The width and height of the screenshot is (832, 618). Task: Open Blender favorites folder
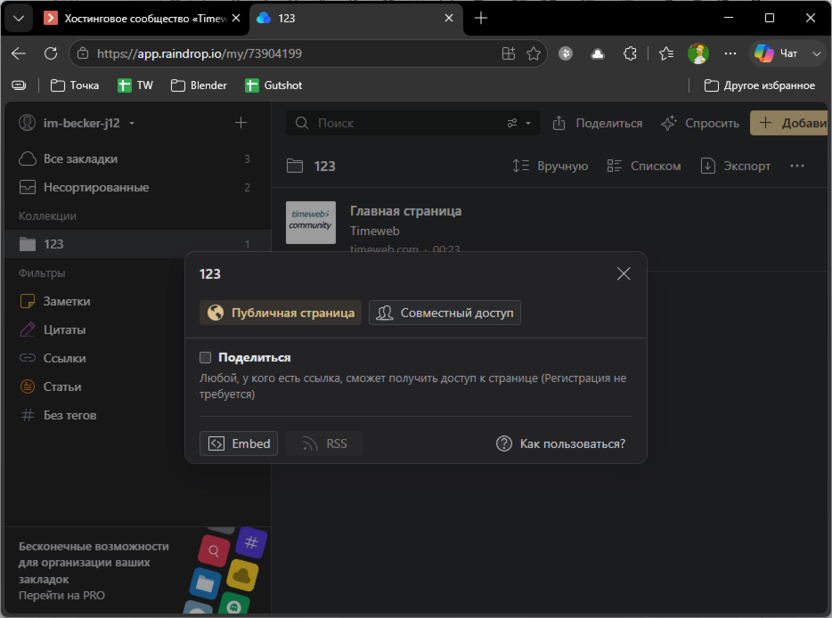coord(199,85)
